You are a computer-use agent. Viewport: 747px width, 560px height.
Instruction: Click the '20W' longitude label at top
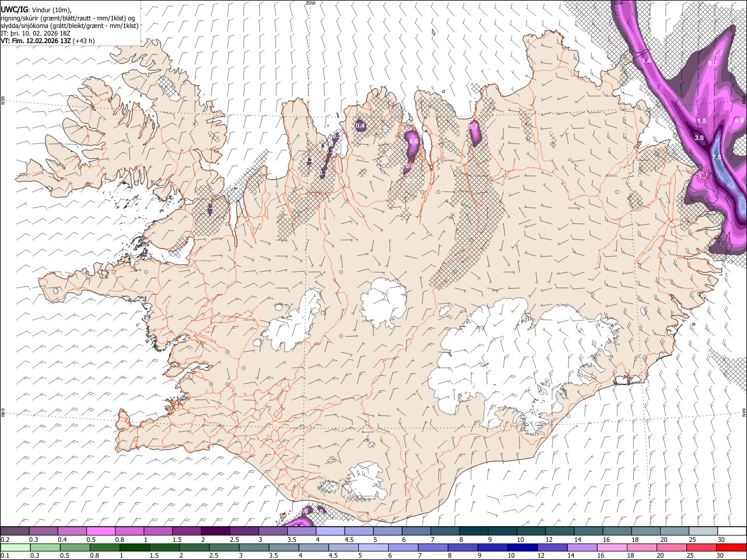310,3
